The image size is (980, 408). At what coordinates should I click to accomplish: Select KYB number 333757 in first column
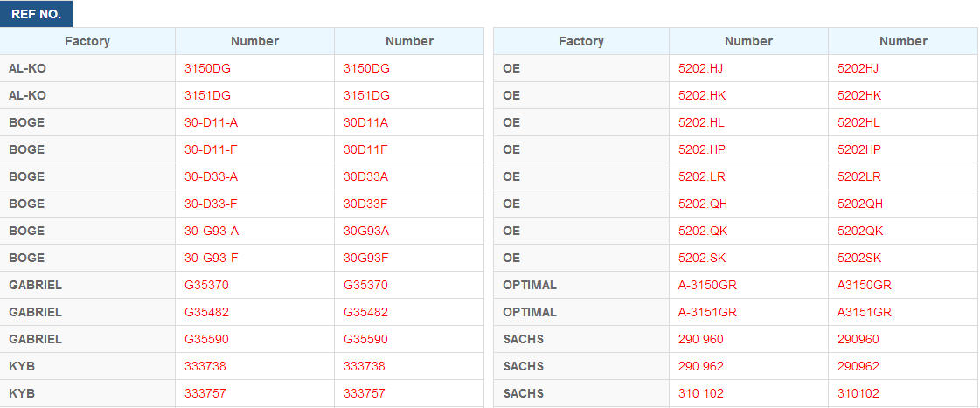[205, 394]
